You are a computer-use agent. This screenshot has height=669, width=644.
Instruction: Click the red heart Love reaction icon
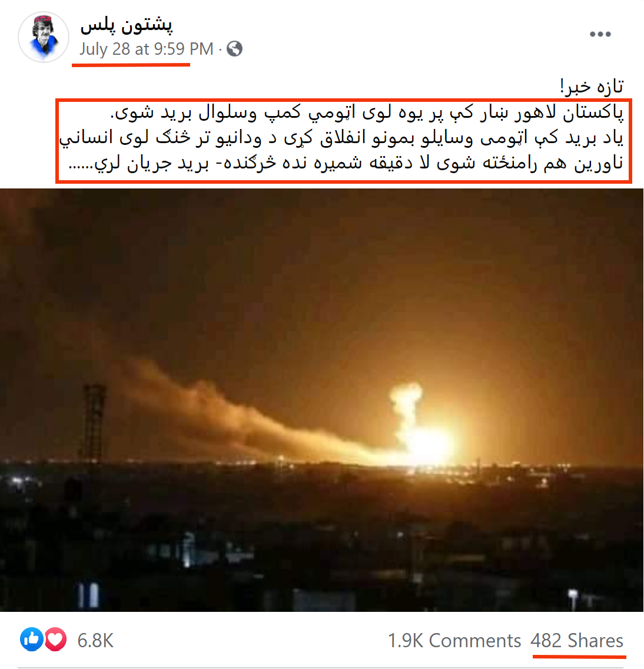click(x=55, y=639)
